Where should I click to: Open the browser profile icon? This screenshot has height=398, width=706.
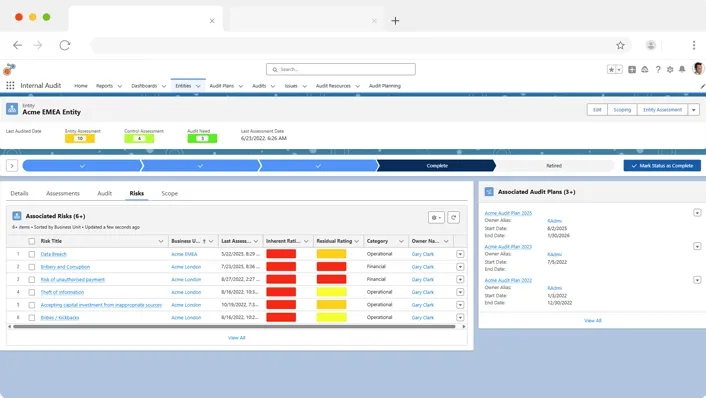point(651,45)
